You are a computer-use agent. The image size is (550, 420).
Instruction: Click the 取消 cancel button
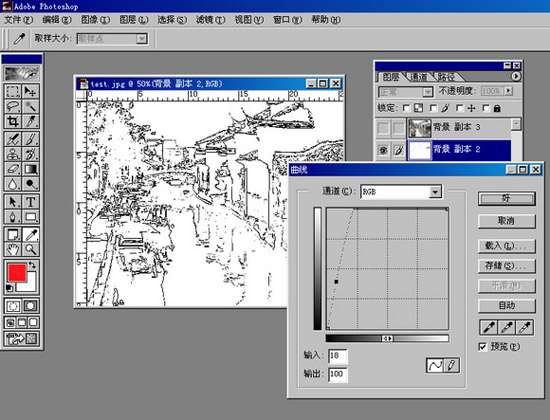[x=507, y=221]
